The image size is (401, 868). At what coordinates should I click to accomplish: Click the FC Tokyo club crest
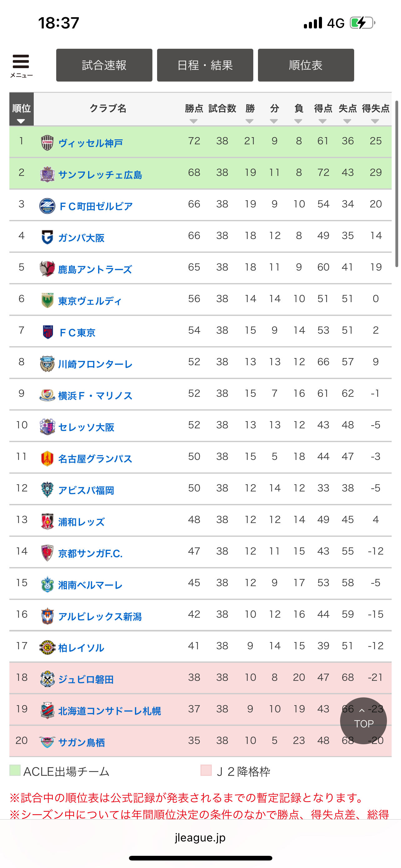click(x=48, y=332)
